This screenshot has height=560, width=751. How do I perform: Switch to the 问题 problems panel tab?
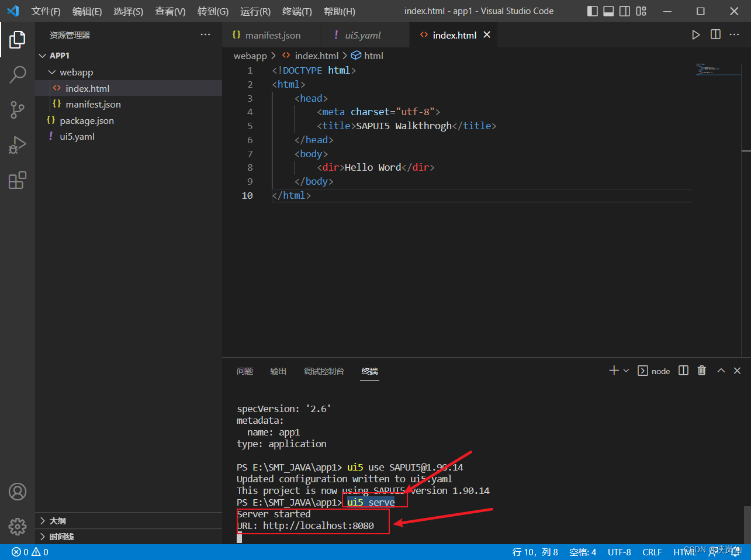tap(245, 371)
